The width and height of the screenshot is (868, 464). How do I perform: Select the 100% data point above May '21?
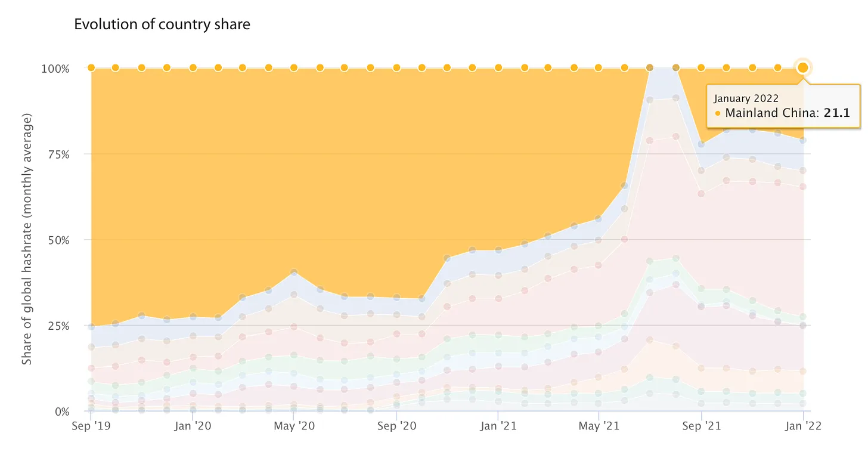coord(599,67)
